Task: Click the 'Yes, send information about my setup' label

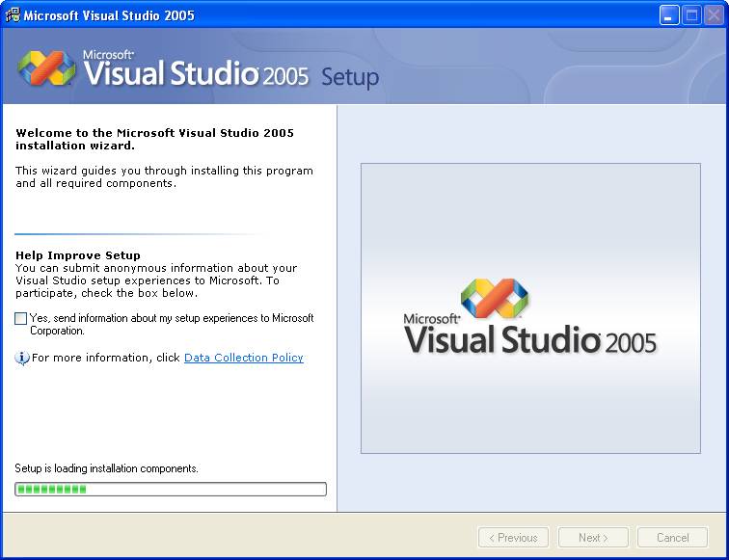Action: pyautogui.click(x=172, y=325)
